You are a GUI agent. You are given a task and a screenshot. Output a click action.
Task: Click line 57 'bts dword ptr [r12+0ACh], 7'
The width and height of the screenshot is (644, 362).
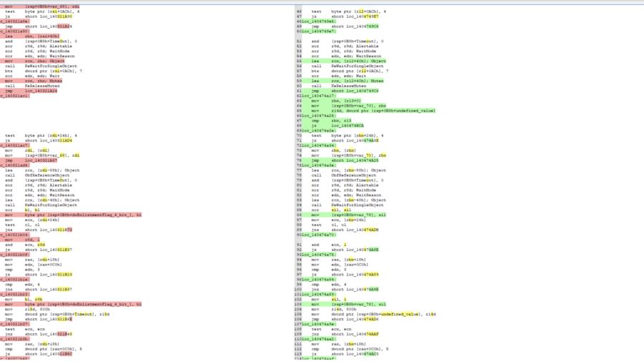click(x=349, y=71)
